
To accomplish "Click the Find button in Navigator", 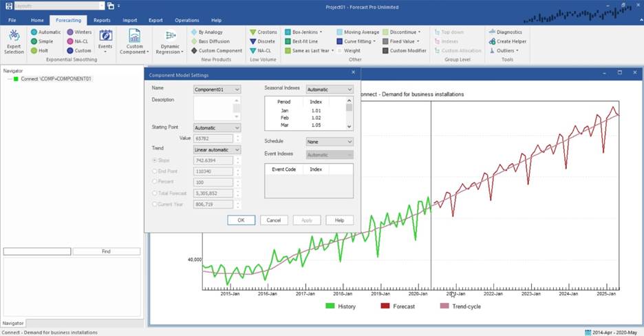I will [x=106, y=251].
